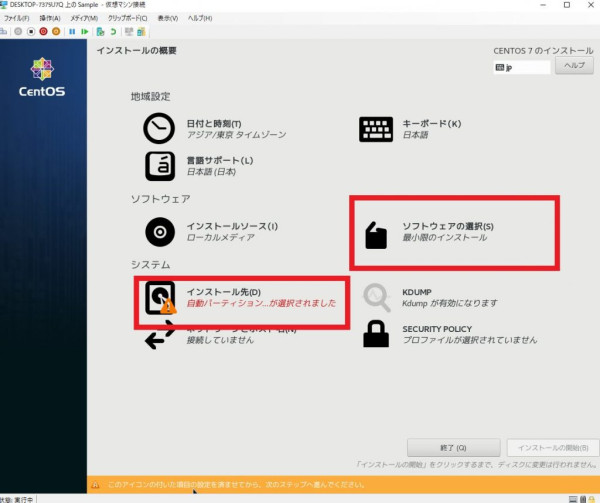Open 言語サポート language icon
The image size is (600, 503).
[x=158, y=164]
